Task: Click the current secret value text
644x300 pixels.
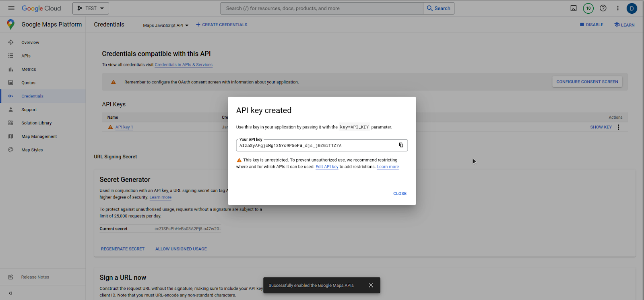Action: pyautogui.click(x=188, y=229)
